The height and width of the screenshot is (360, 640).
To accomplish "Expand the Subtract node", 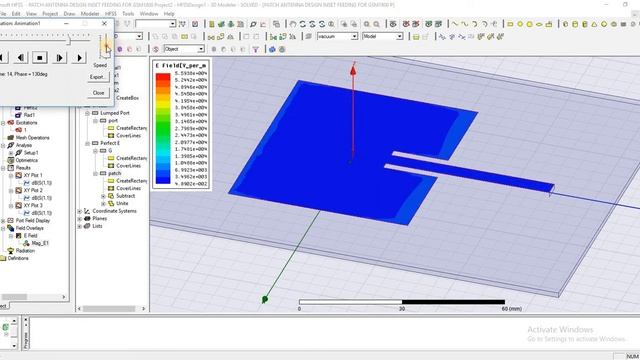I will coord(103,196).
